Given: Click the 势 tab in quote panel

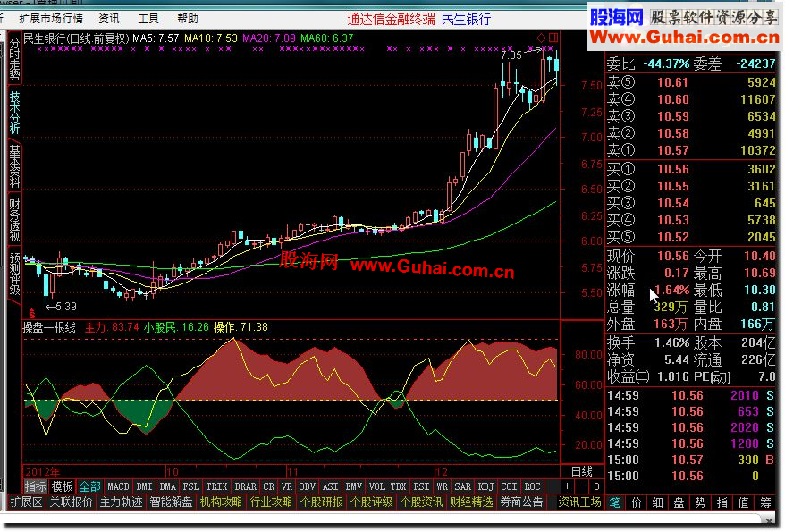Looking at the screenshot, I should 701,502.
